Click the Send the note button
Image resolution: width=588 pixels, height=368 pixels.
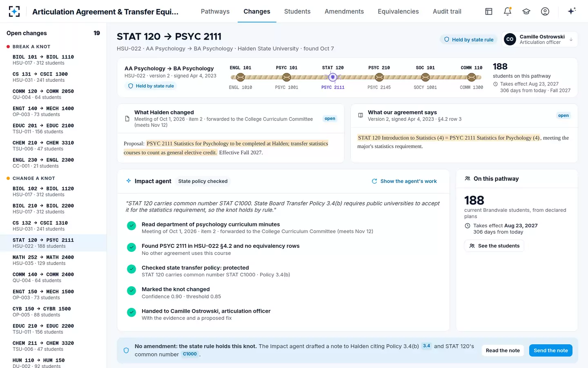551,350
